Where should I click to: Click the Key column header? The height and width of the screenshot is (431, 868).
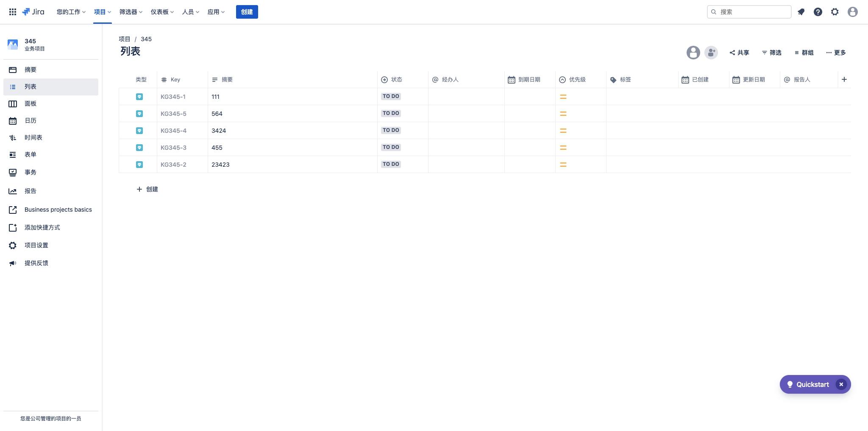(x=182, y=79)
